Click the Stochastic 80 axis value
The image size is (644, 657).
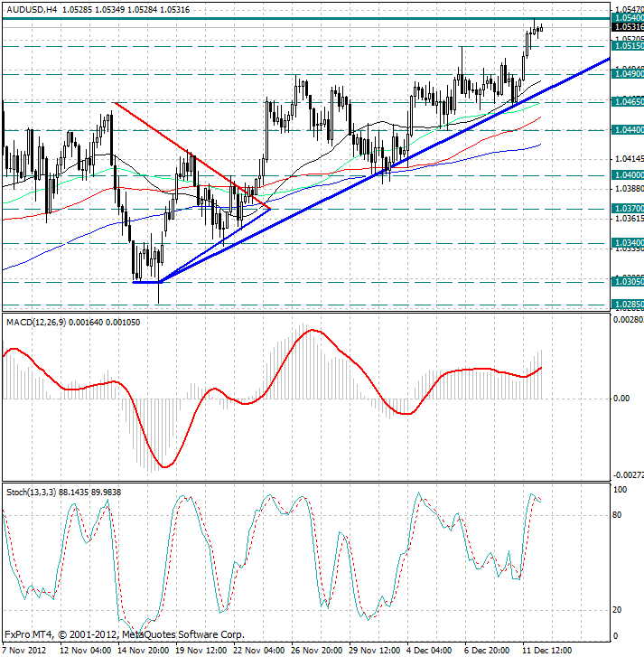tap(617, 515)
